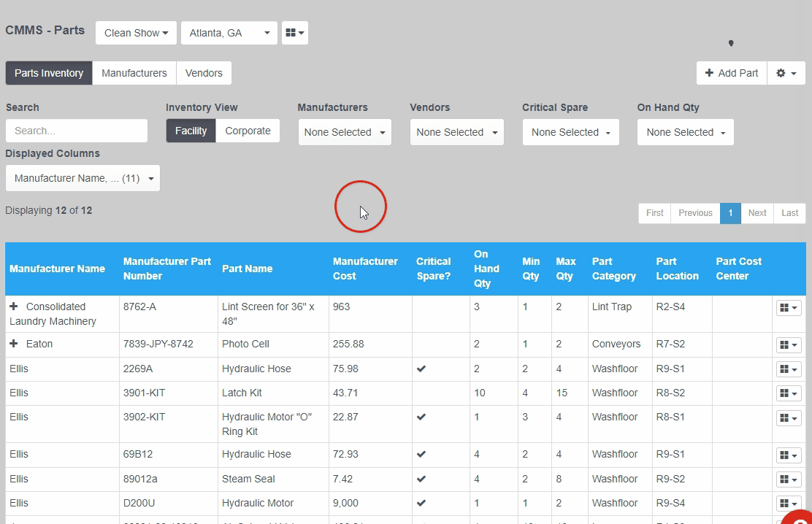
Task: Expand the Eaton row plus icon
Action: coord(14,344)
